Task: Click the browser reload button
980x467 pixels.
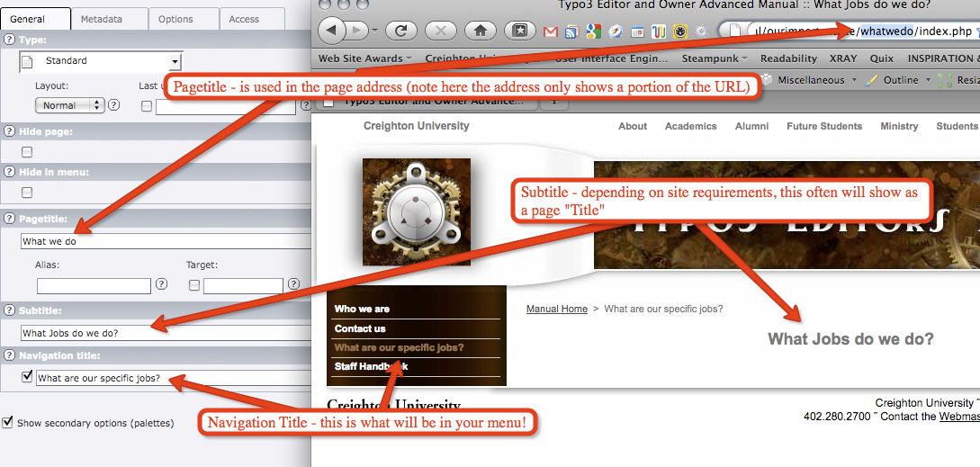Action: click(400, 31)
